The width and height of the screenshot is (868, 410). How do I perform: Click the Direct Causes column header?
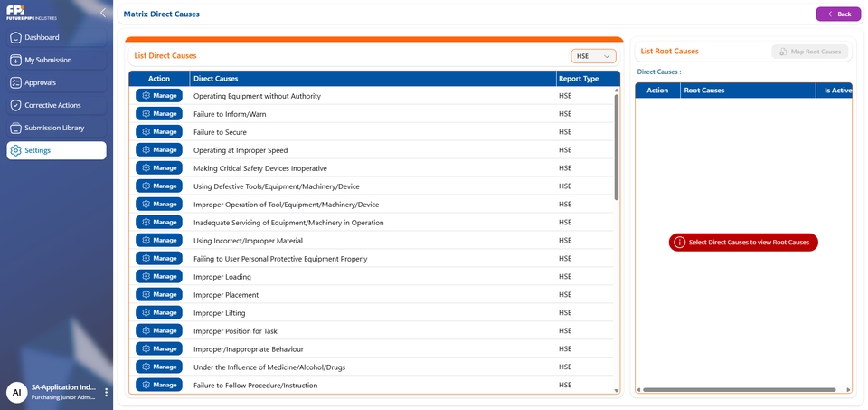[x=216, y=79]
